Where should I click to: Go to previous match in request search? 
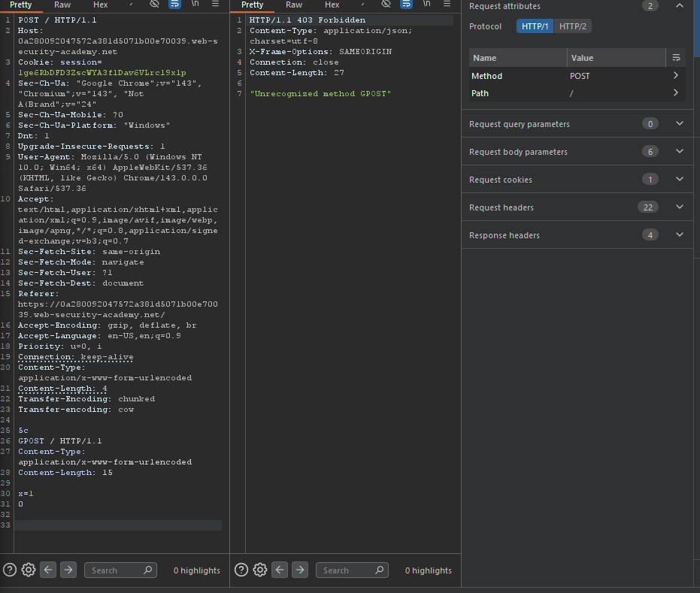point(48,570)
